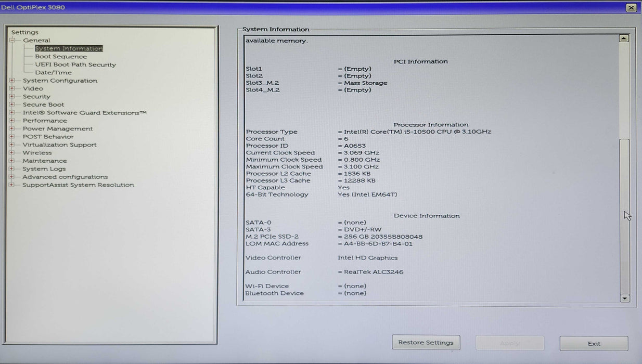Select the Performance category label
The width and height of the screenshot is (642, 364).
(45, 121)
